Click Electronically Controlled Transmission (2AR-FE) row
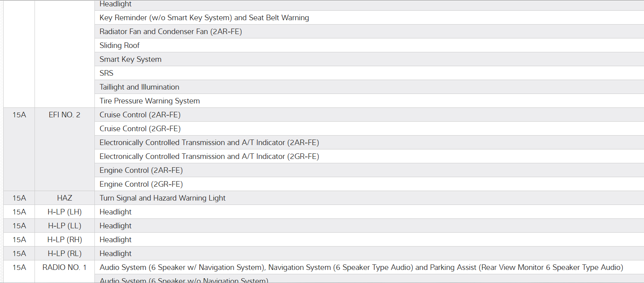Viewport: 644px width, 283px height. click(209, 143)
